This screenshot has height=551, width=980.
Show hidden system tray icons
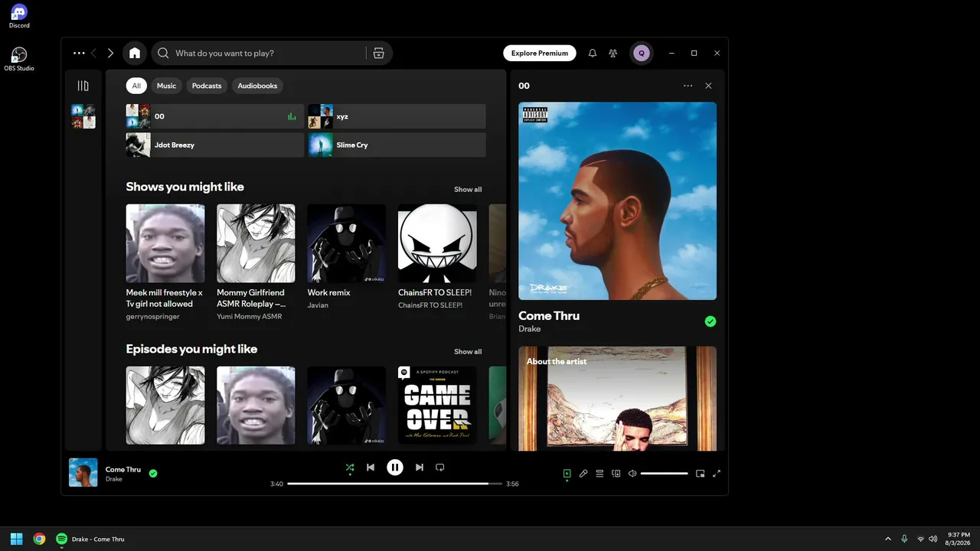[887, 539]
